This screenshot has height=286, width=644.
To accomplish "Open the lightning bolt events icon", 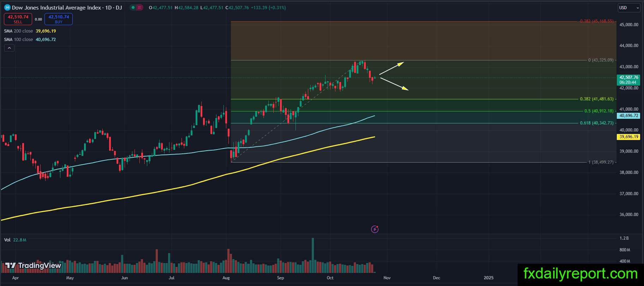I will (x=375, y=229).
